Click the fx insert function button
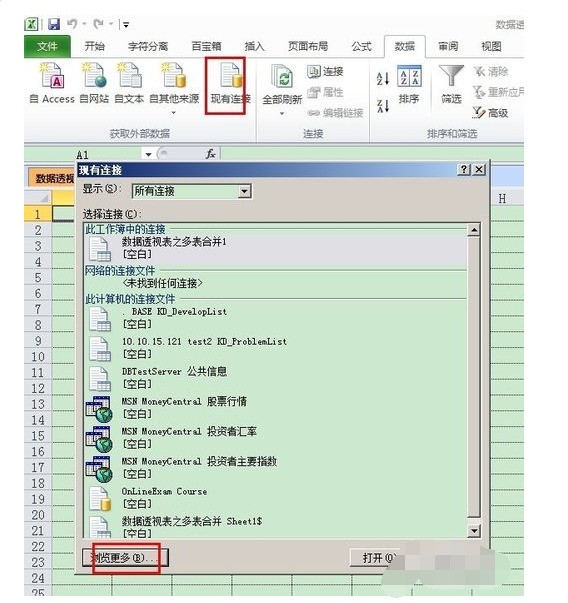 pyautogui.click(x=210, y=154)
